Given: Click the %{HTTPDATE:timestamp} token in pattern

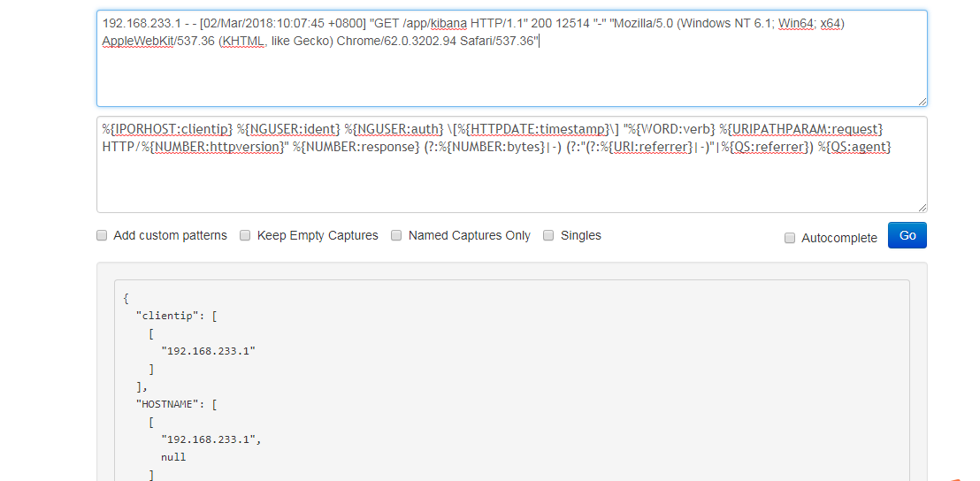Looking at the screenshot, I should pyautogui.click(x=540, y=129).
